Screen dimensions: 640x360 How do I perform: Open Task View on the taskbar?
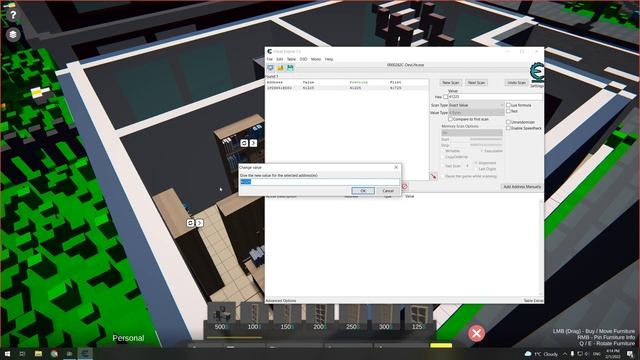tap(22, 353)
